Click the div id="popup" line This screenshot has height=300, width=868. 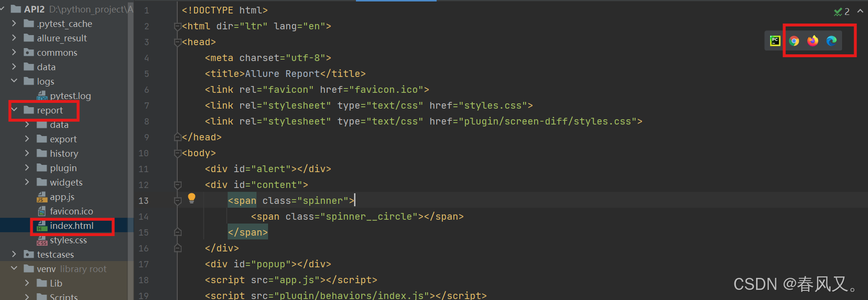[x=268, y=264]
